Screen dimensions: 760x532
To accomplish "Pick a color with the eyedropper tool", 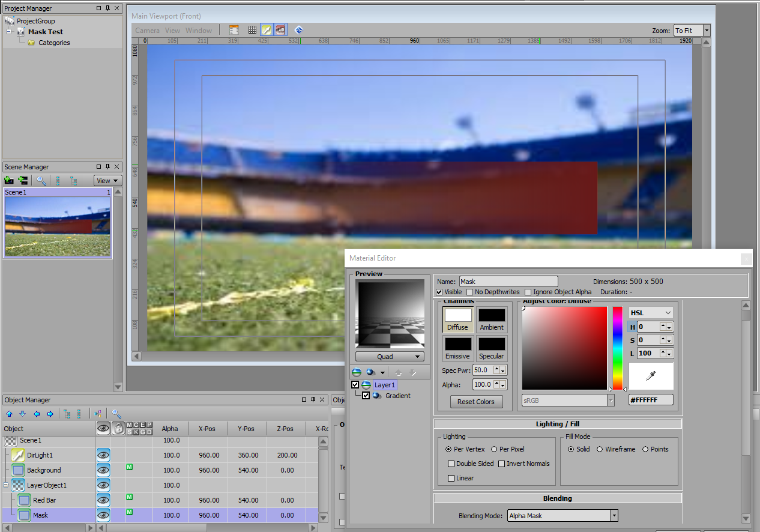I will (x=651, y=376).
